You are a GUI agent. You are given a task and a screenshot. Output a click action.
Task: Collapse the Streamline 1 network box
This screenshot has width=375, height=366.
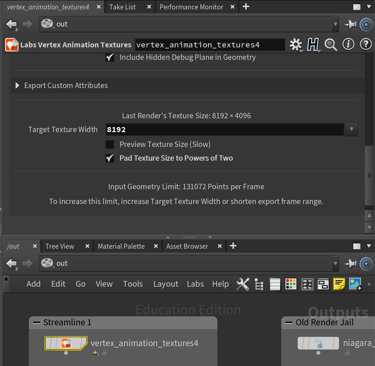(x=37, y=323)
